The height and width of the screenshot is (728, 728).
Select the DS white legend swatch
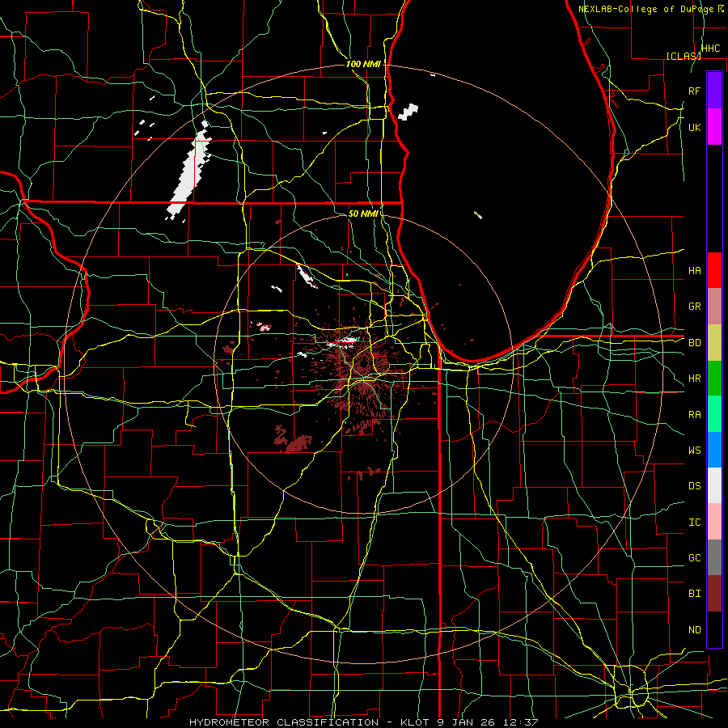pyautogui.click(x=714, y=485)
